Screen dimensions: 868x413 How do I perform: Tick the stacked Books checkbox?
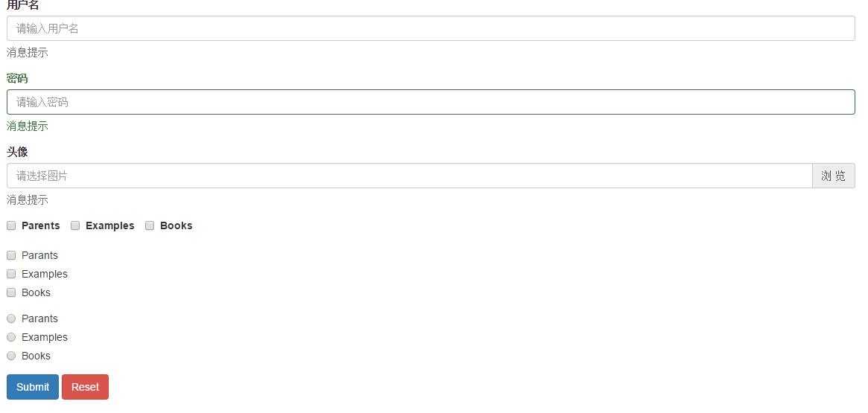(11, 292)
